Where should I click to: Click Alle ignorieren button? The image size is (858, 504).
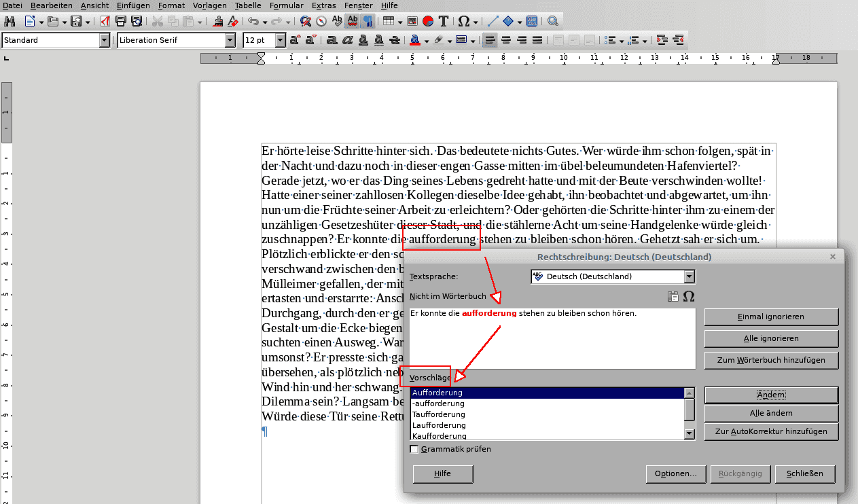point(771,338)
